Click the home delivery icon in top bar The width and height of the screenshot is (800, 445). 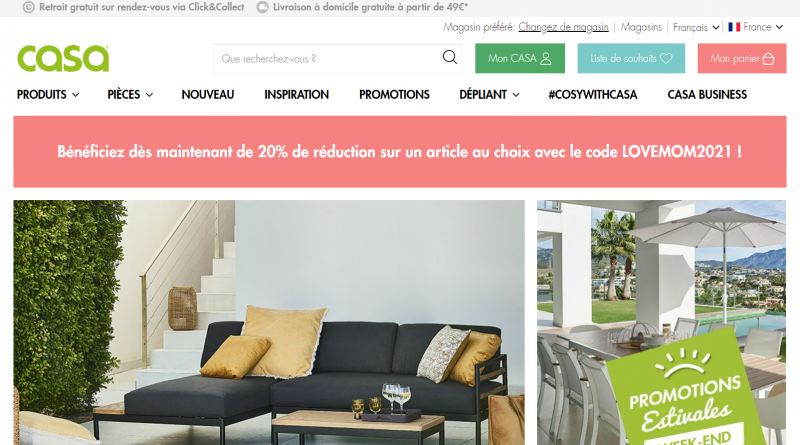coord(262,7)
